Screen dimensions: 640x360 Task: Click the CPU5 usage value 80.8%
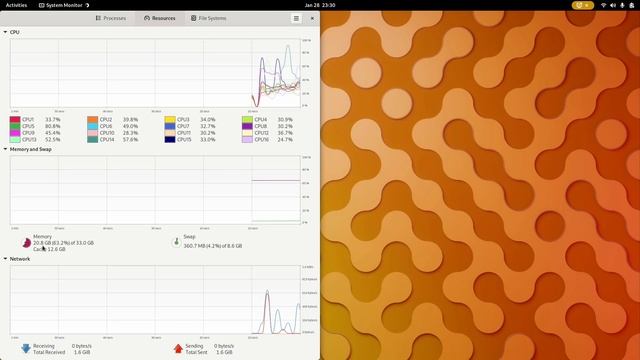pos(53,126)
